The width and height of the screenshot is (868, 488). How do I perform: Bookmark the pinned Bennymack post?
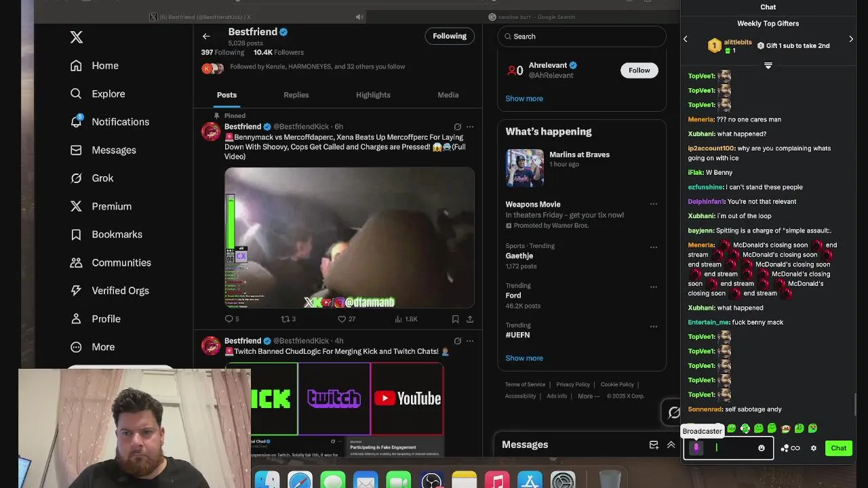[x=455, y=319]
